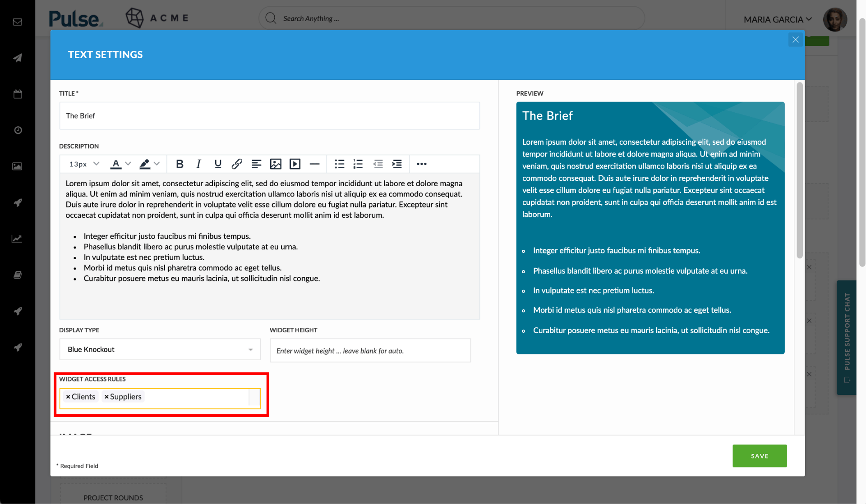The height and width of the screenshot is (504, 866).
Task: Insert a video via toolbar icon
Action: [x=295, y=164]
